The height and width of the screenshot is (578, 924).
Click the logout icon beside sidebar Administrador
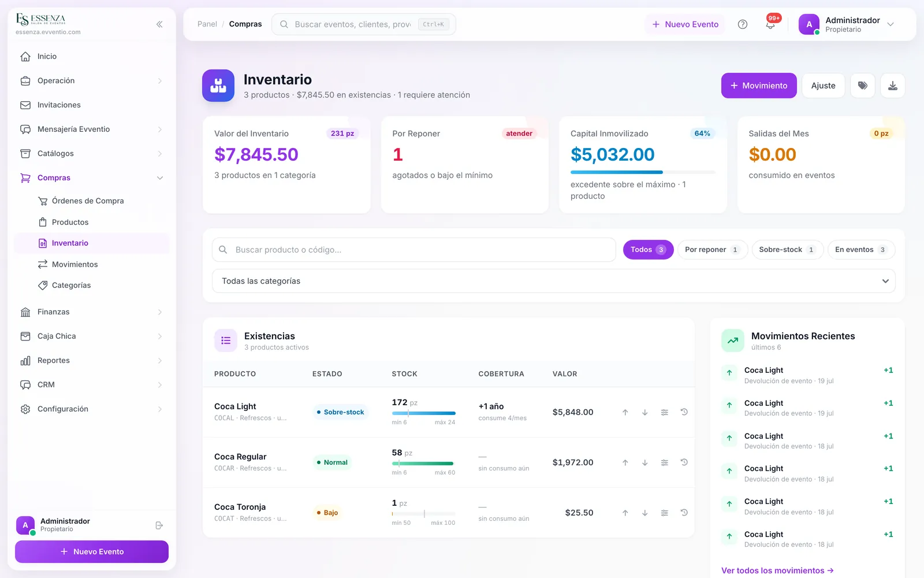[159, 525]
